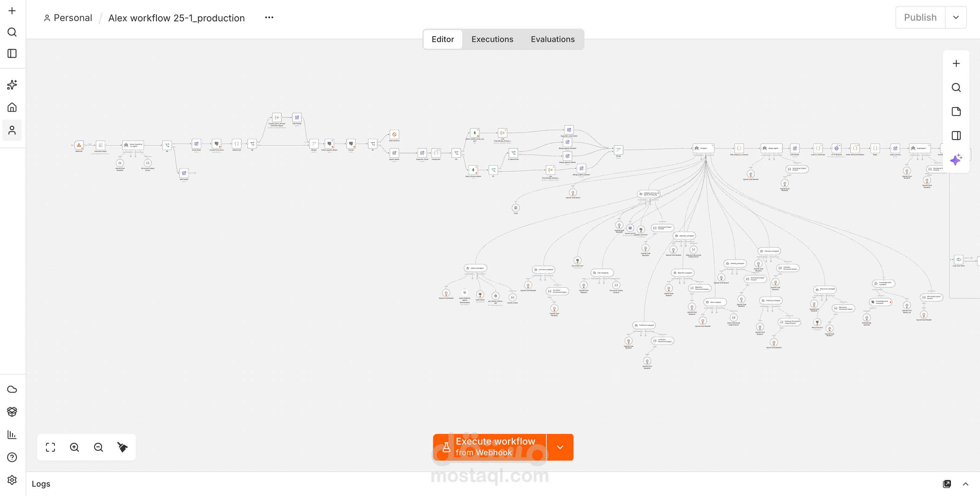Open the Settings gear icon
The height and width of the screenshot is (496, 980).
(x=12, y=480)
